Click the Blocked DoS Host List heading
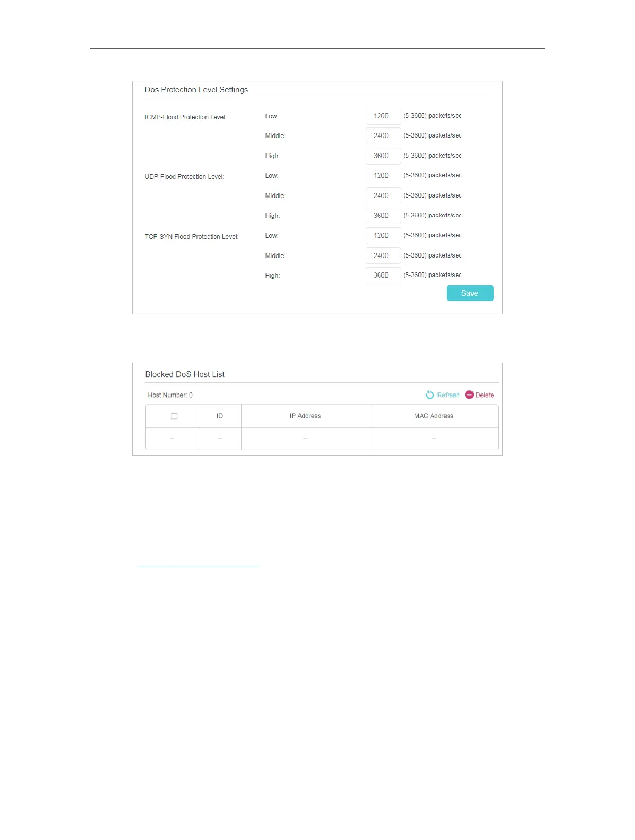Screen dimensions: 635x840 coord(185,374)
